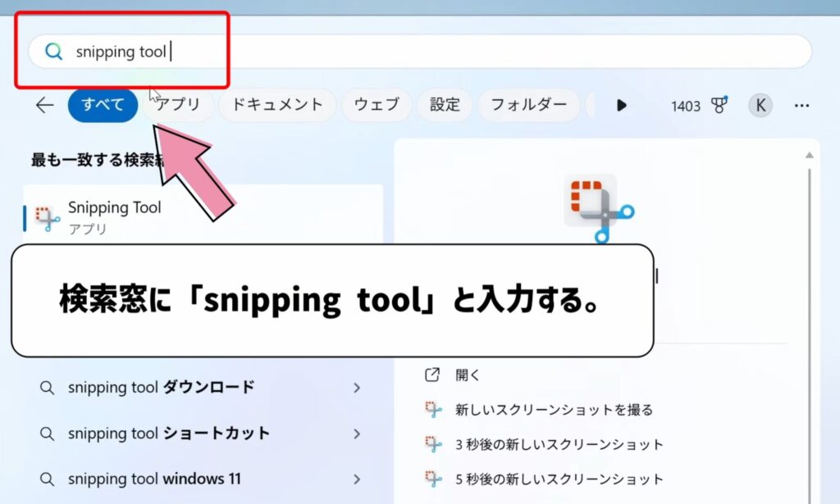This screenshot has width=840, height=504.
Task: Expand the snipping tool ダウンロード suggestion chevron
Action: [358, 388]
